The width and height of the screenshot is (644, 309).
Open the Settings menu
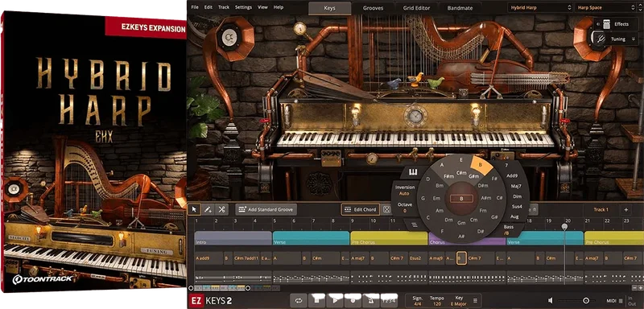(244, 7)
